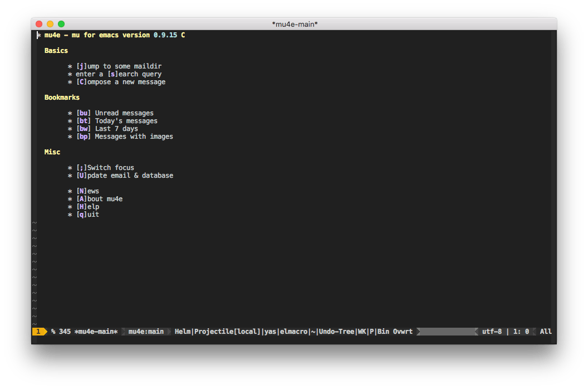
Task: Click the Undo-Tree minor mode indicator
Action: 336,332
